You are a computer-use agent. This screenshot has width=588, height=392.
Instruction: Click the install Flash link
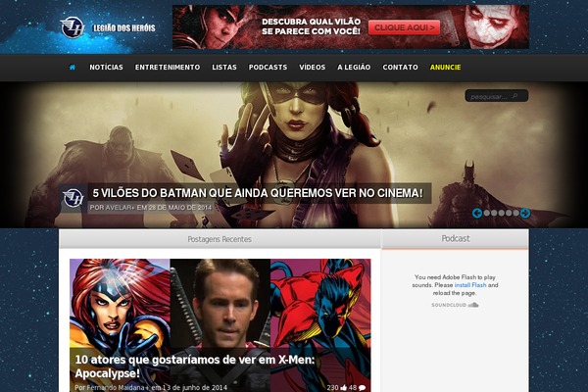[470, 285]
